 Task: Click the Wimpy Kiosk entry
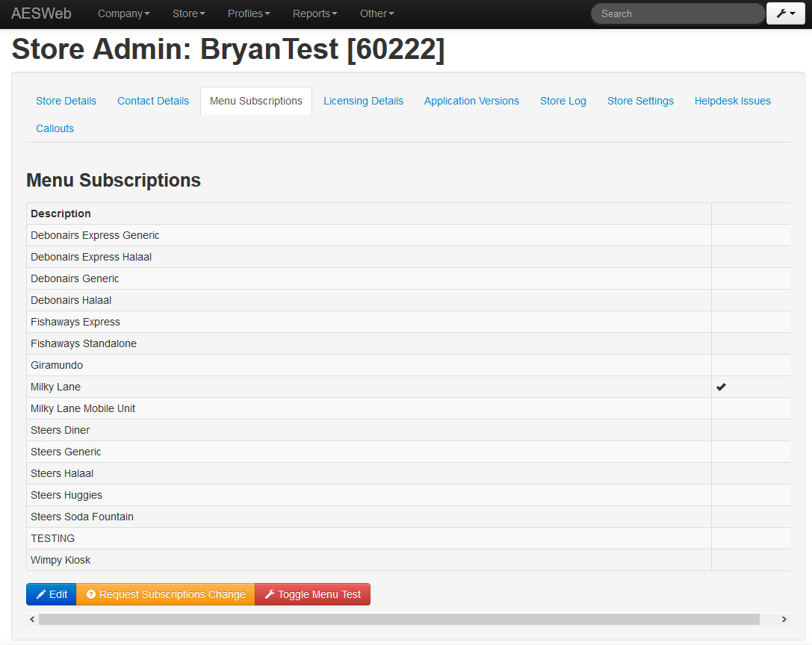click(60, 560)
